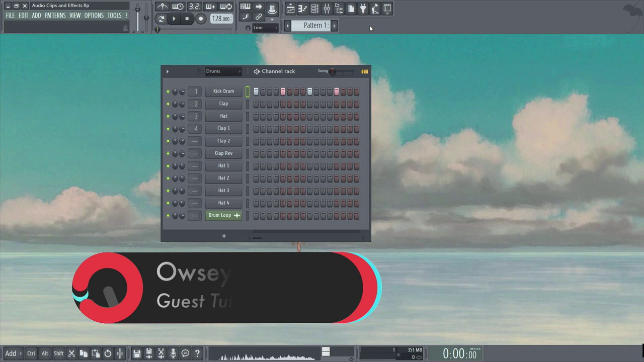
Task: Click the Clap Rev channel button
Action: pyautogui.click(x=223, y=153)
